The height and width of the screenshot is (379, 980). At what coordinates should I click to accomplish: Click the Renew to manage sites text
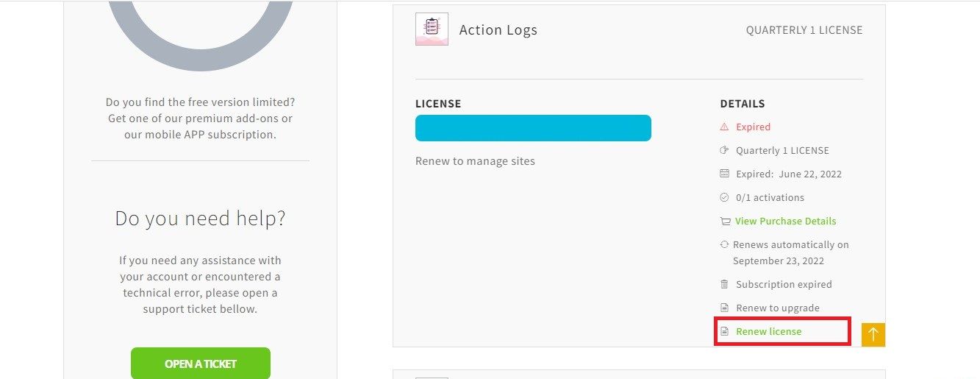pyautogui.click(x=475, y=160)
